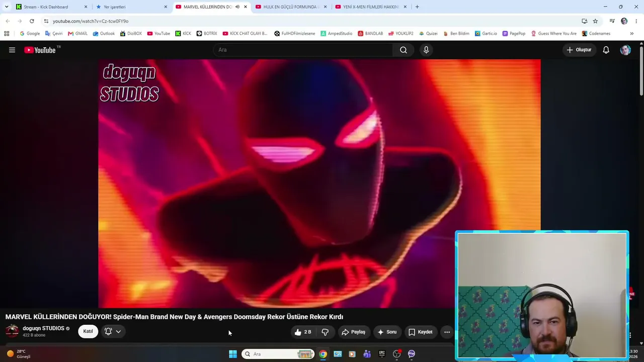Show more bookmarks with the chevron
This screenshot has height=362, width=644.
pos(632,34)
